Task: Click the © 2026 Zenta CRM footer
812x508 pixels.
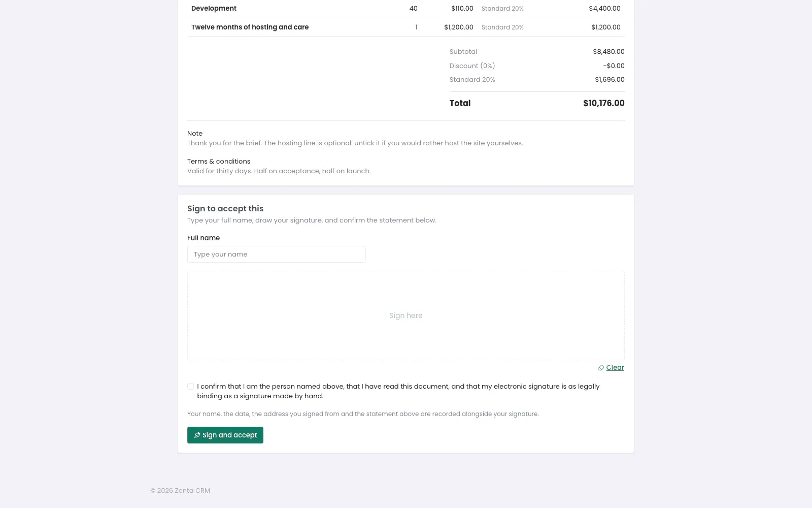Action: [180, 491]
